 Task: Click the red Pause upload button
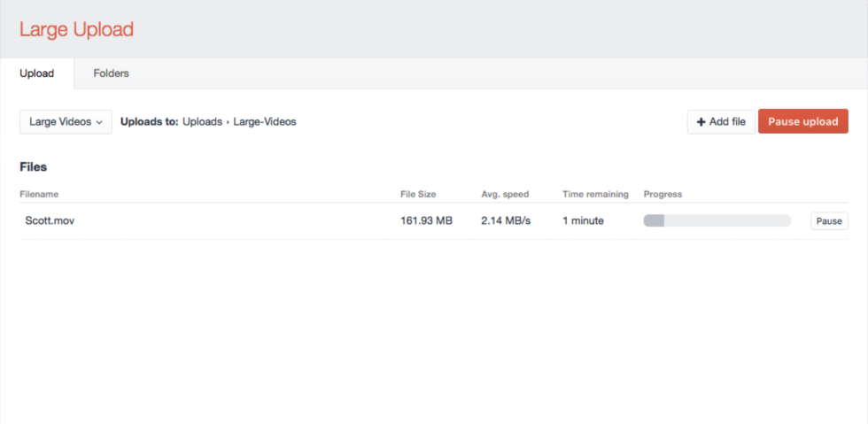[x=803, y=122]
